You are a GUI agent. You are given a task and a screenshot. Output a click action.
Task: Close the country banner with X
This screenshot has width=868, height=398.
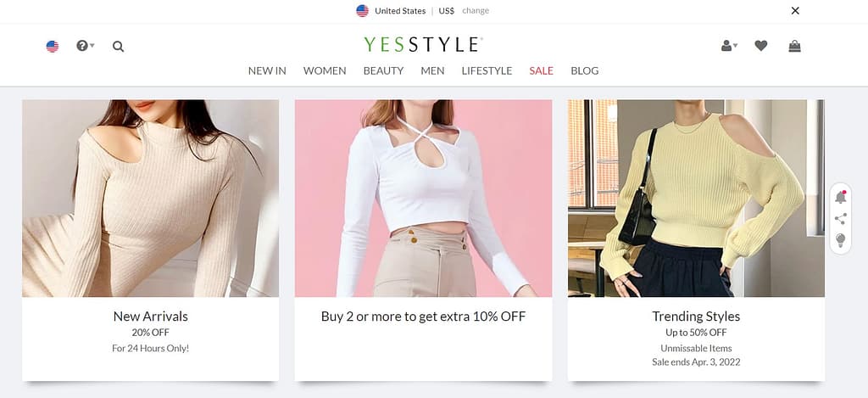(x=795, y=11)
